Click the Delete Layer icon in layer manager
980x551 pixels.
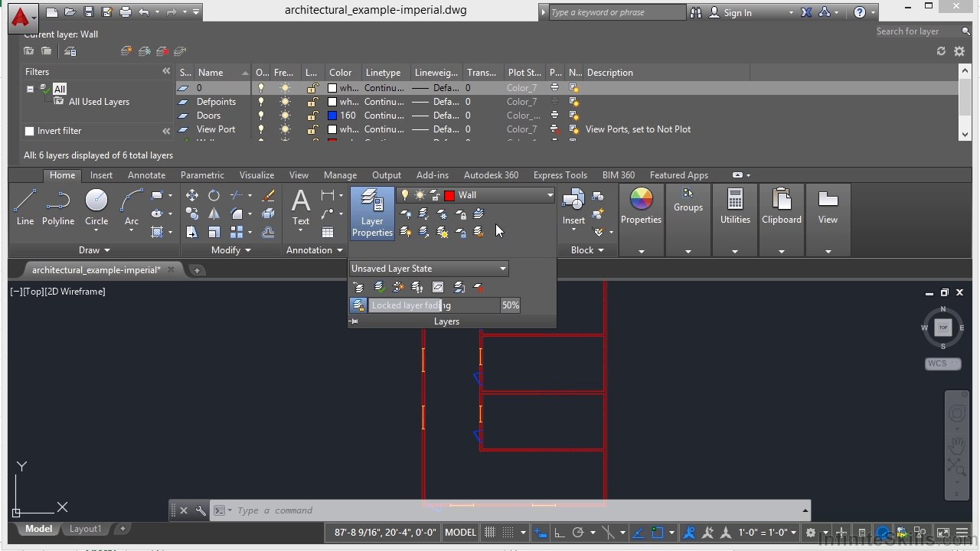pyautogui.click(x=162, y=51)
